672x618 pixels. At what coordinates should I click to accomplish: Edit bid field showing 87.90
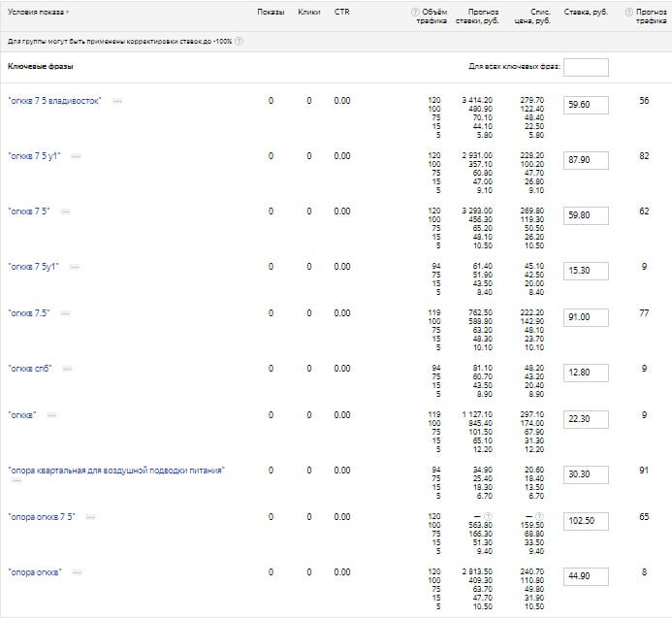pyautogui.click(x=586, y=160)
